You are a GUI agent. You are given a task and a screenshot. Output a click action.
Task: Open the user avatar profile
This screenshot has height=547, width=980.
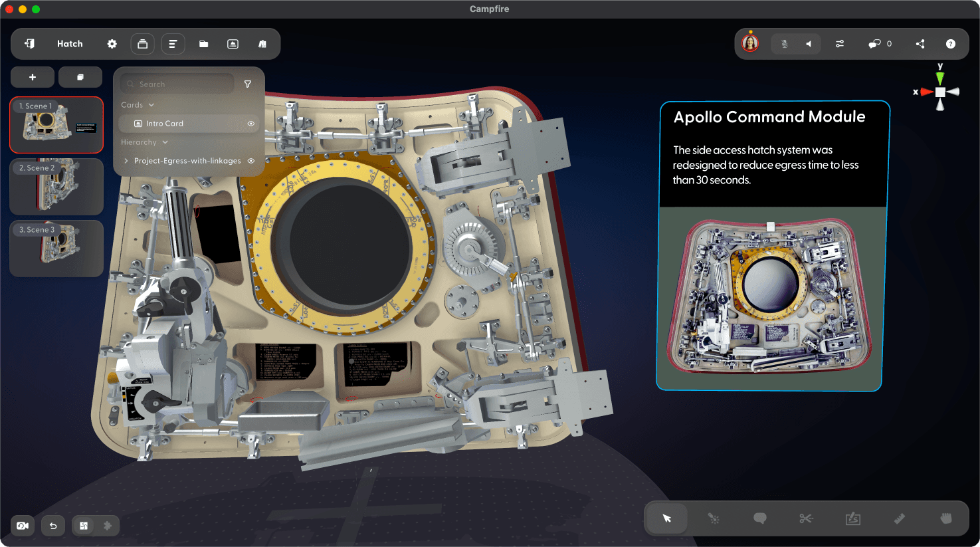750,44
